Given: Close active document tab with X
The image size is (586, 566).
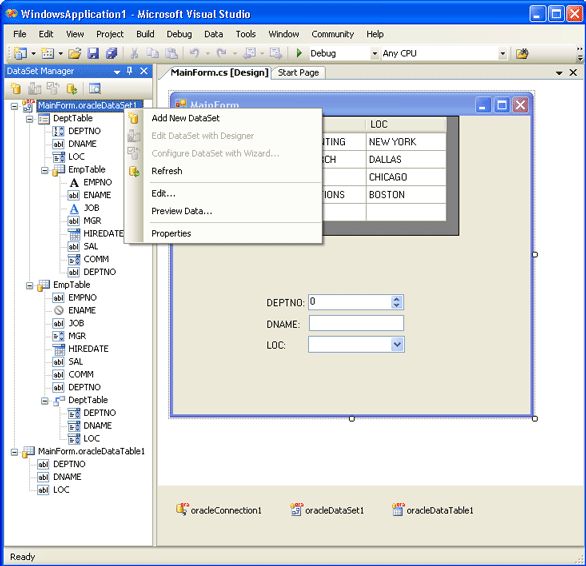Looking at the screenshot, I should pyautogui.click(x=573, y=73).
